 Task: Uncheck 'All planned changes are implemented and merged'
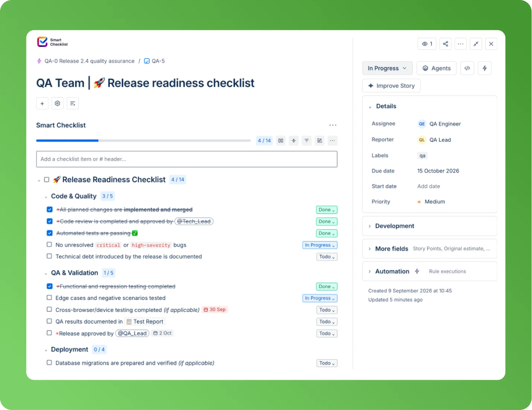tap(50, 209)
